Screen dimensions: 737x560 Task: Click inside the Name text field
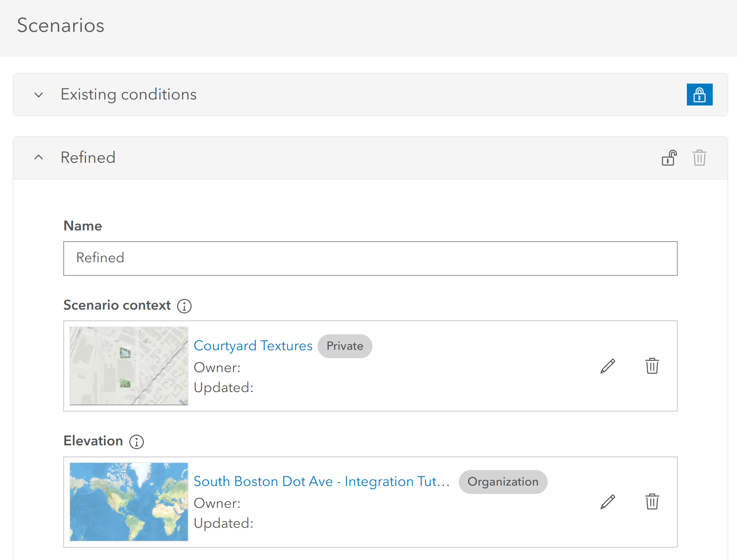(x=370, y=258)
